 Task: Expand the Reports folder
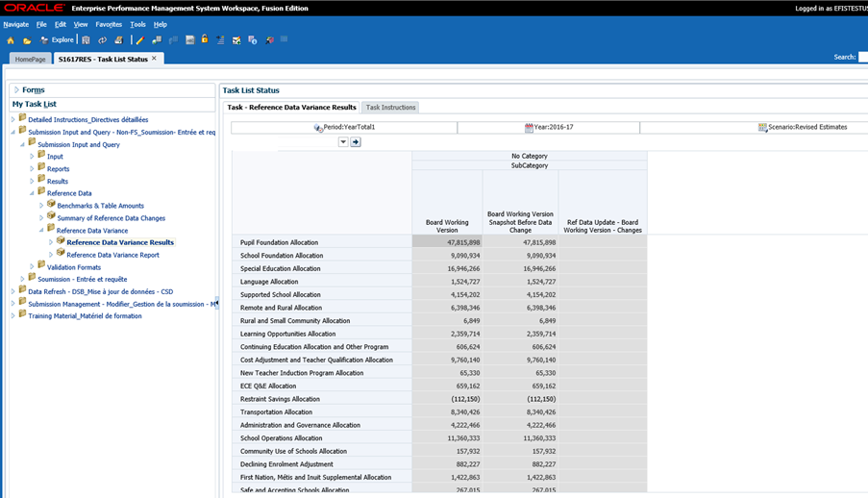[x=32, y=169]
